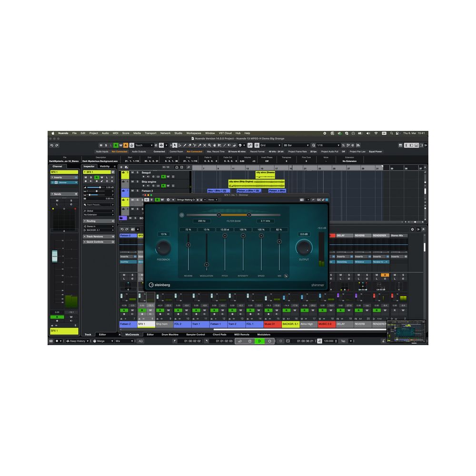Select the Zoom magnifier tool
476x476 pixels.
(x=209, y=145)
